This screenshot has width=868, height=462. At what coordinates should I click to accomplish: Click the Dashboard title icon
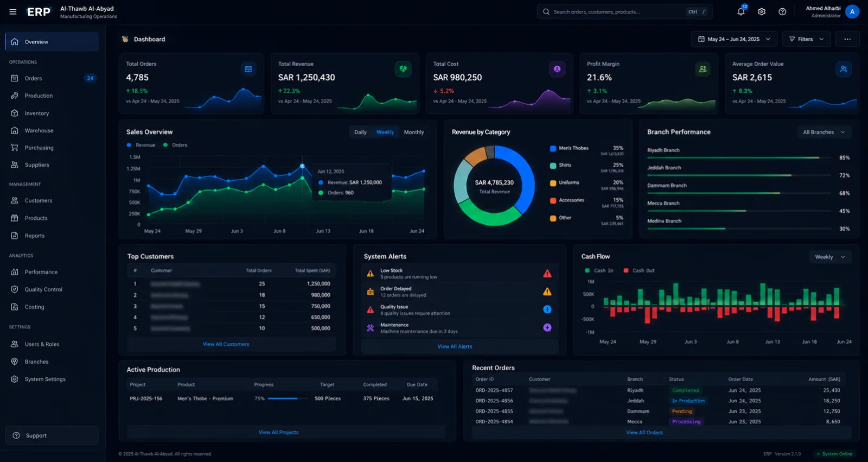pos(125,39)
